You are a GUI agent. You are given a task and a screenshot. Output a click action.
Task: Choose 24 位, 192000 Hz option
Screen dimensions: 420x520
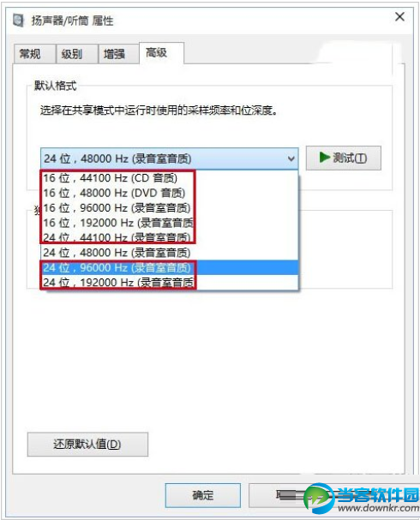[x=169, y=282]
